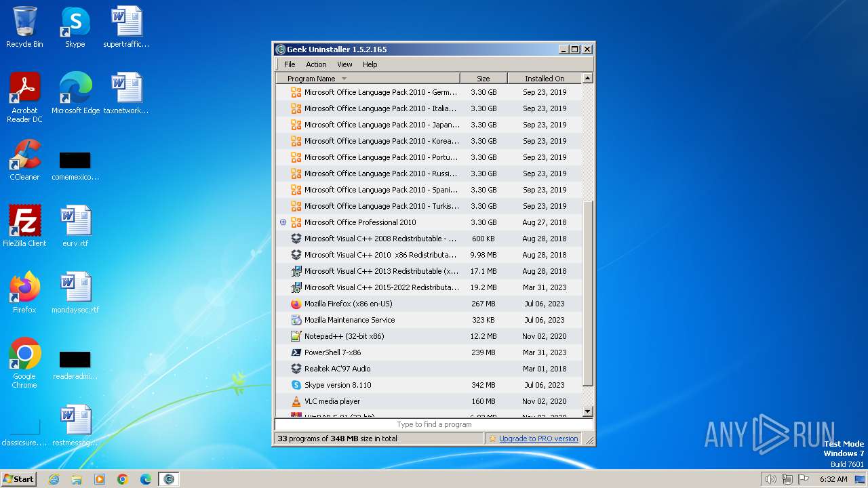This screenshot has height=488, width=868.
Task: Select Office Language Pack 2010 - Russian row
Action: tap(429, 174)
